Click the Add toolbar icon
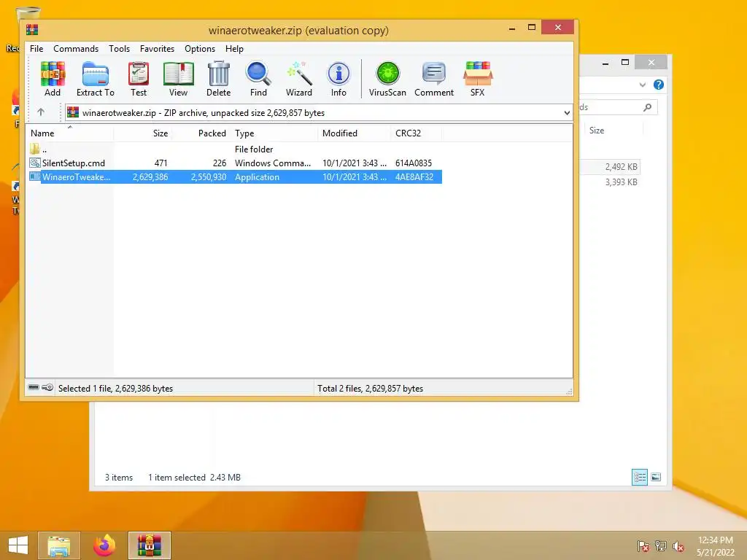 point(53,79)
